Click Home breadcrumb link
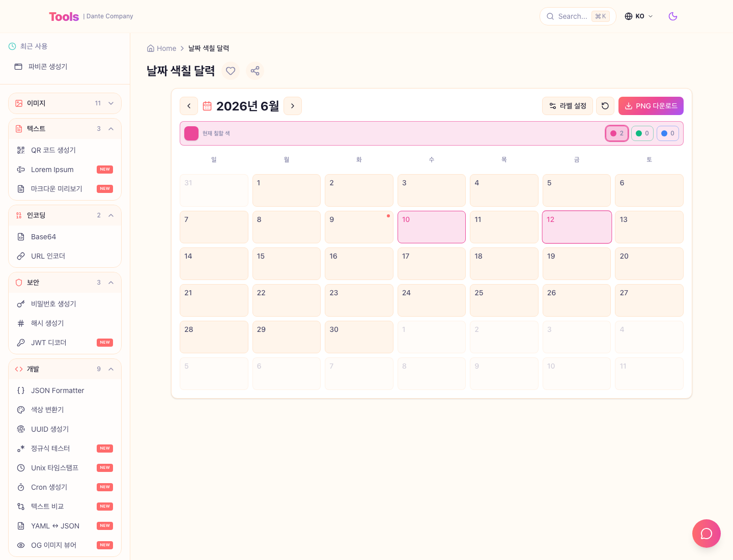The width and height of the screenshot is (733, 560). pyautogui.click(x=161, y=48)
